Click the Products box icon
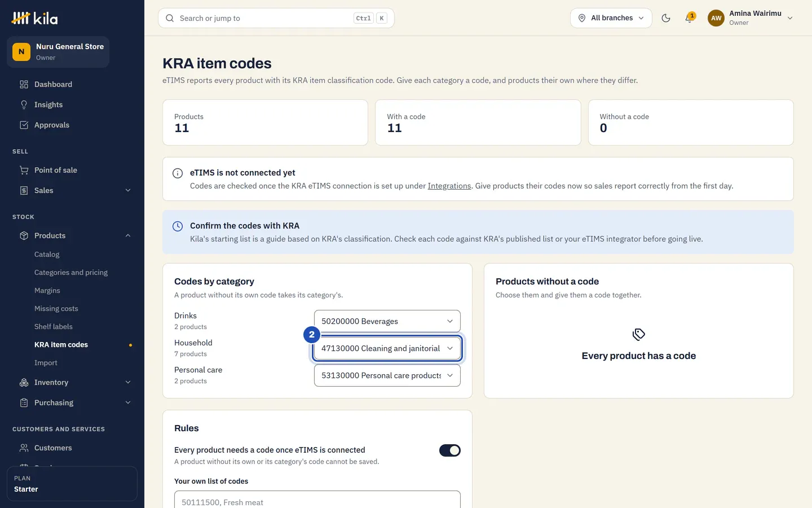The image size is (812, 508). point(24,235)
